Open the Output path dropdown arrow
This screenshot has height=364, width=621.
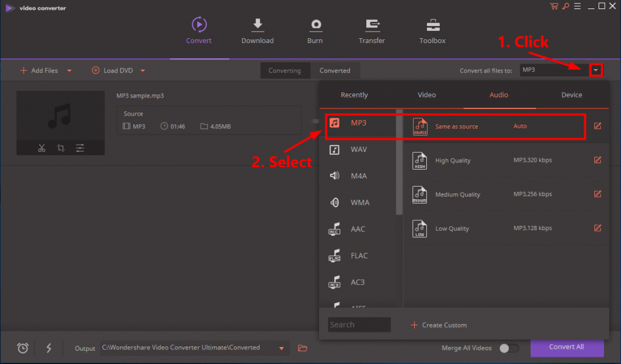coord(281,349)
